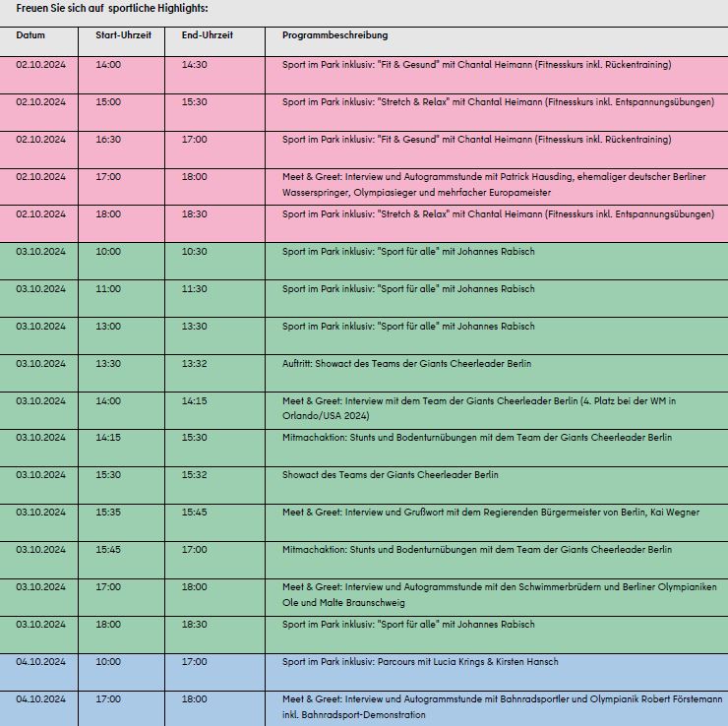Image resolution: width=728 pixels, height=726 pixels.
Task: Click the 10:30 end time cell
Action: point(195,251)
